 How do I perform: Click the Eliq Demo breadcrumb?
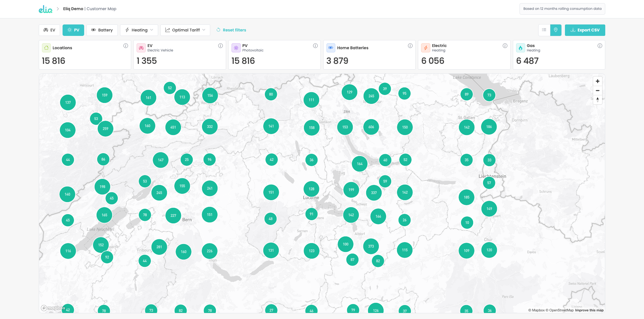click(x=73, y=9)
